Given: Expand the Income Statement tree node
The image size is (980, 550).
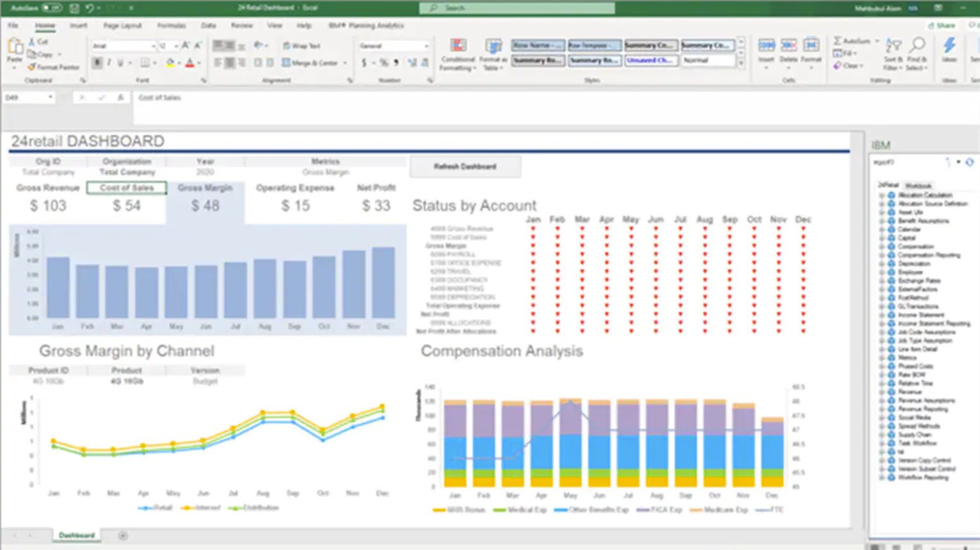Looking at the screenshot, I should pyautogui.click(x=882, y=315).
